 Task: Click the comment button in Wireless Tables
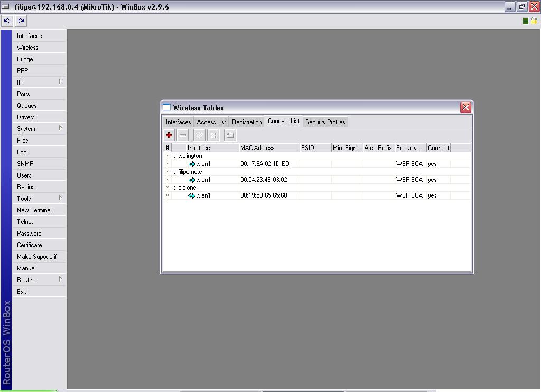230,135
